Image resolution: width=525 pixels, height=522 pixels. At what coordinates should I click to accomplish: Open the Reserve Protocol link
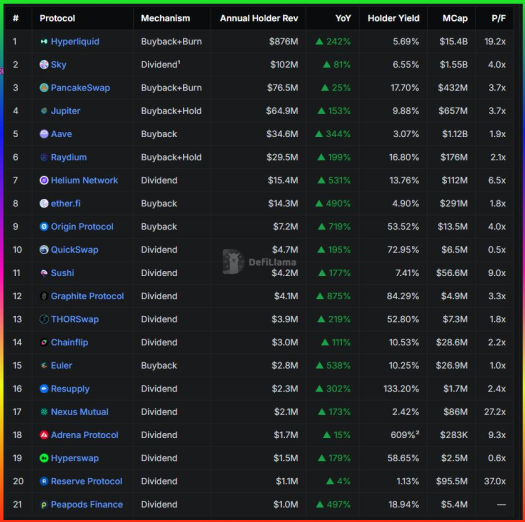click(x=86, y=481)
